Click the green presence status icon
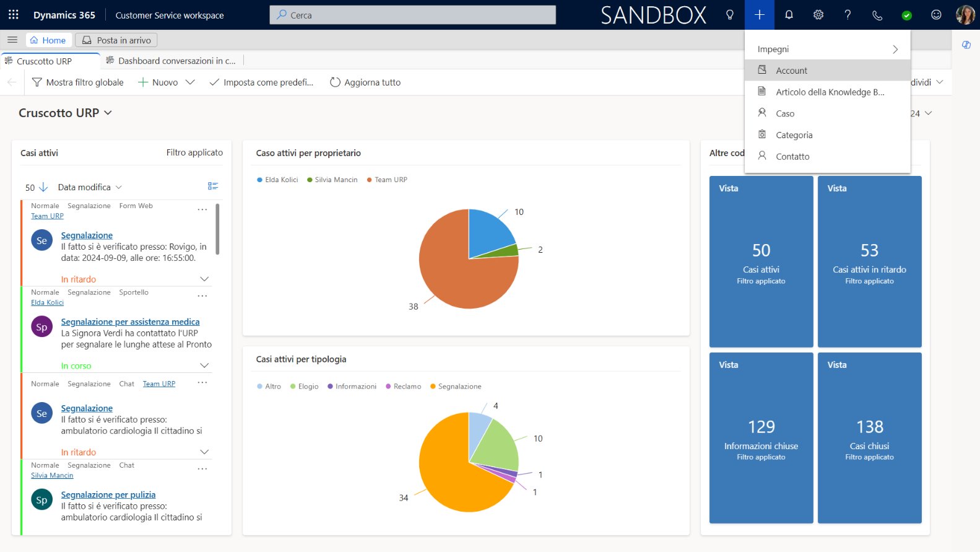Image resolution: width=980 pixels, height=552 pixels. 906,15
